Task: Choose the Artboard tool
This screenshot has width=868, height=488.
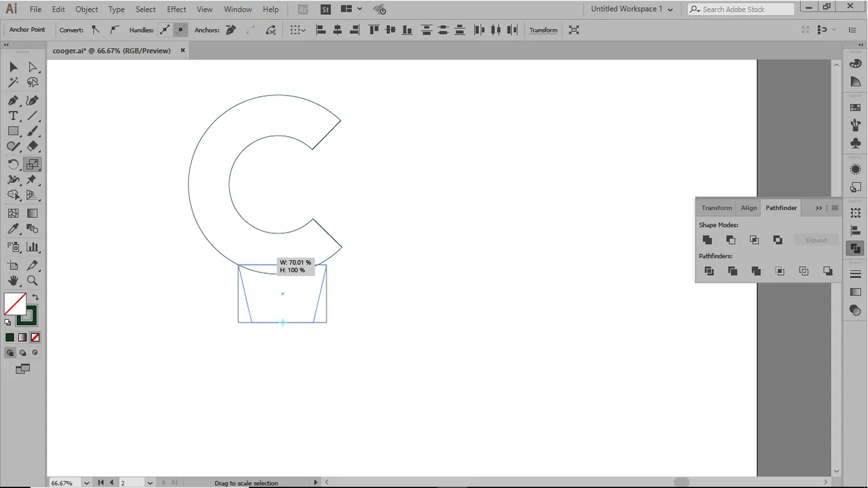Action: [14, 266]
